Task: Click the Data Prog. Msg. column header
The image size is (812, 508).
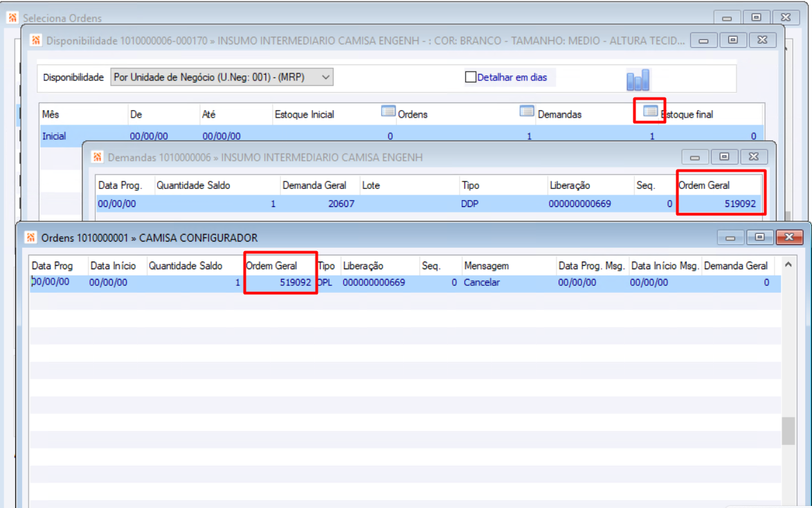Action: (x=591, y=266)
